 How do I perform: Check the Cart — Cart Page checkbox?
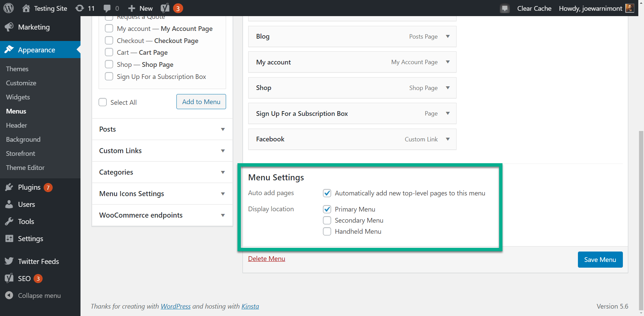(x=109, y=52)
